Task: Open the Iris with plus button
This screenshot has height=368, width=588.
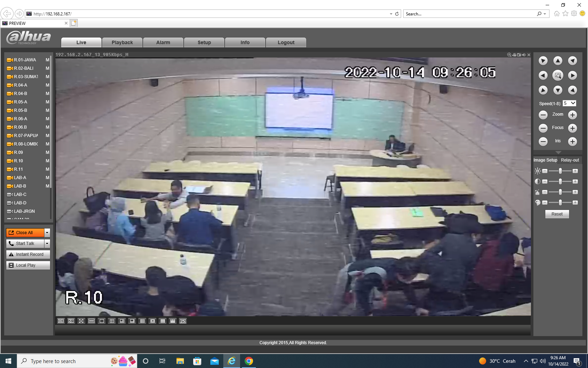Action: (x=572, y=141)
